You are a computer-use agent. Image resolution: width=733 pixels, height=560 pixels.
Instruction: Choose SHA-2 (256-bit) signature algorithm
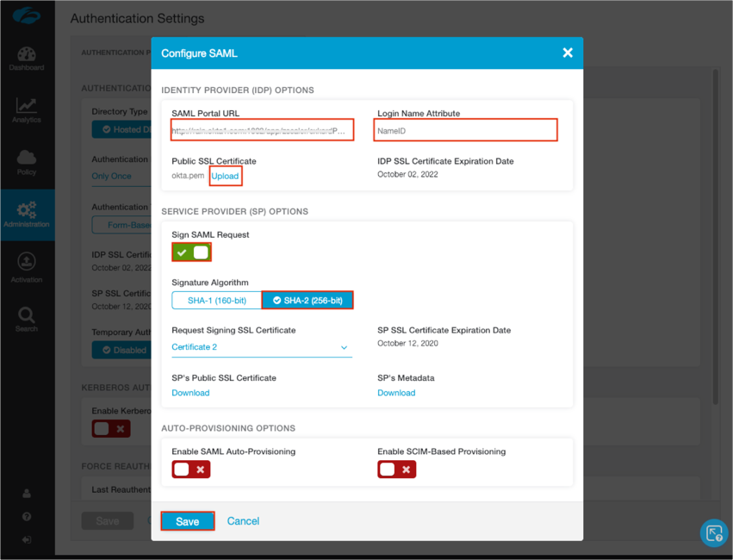tap(307, 301)
